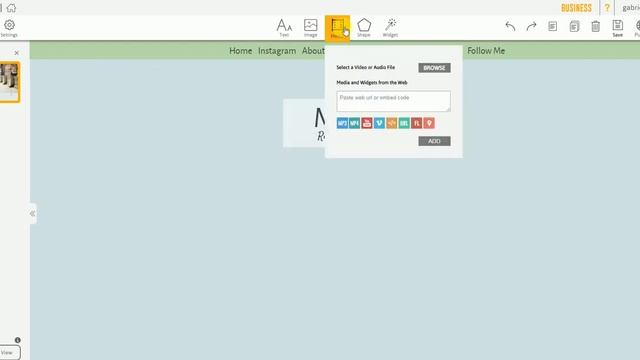Focus the paste web url field
640x360 pixels.
click(393, 101)
